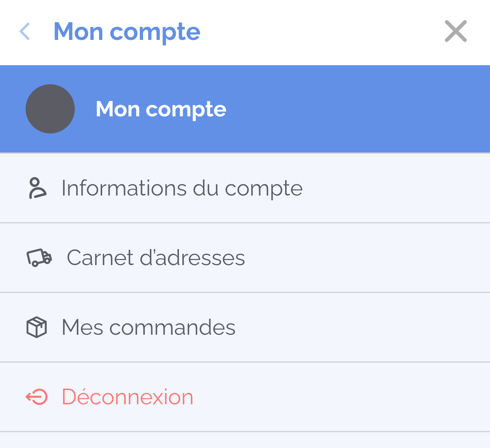Click the Mon compte header title
This screenshot has width=490, height=448.
pos(127,31)
